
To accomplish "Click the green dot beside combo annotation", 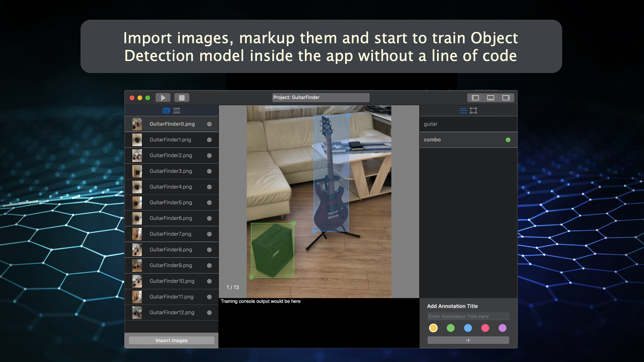I will coord(508,140).
